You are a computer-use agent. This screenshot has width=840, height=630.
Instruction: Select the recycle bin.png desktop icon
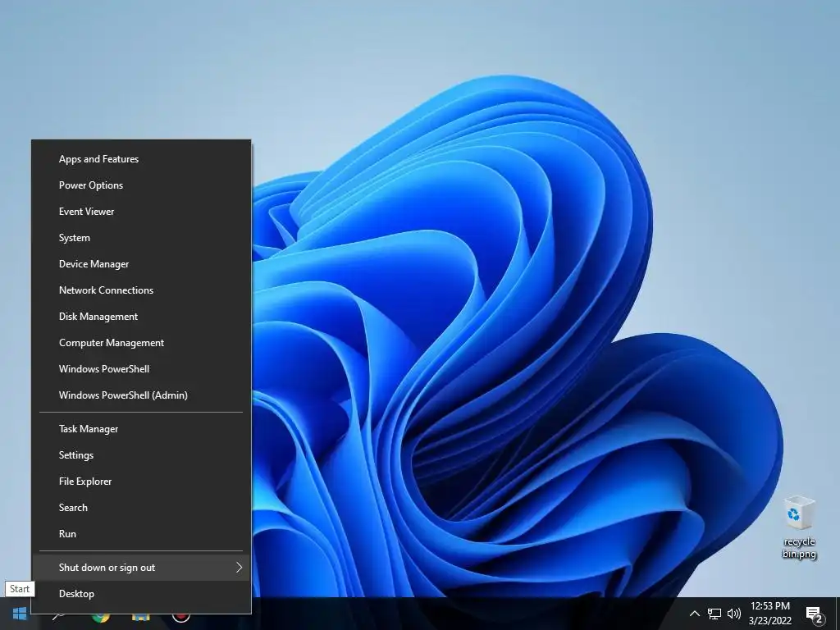coord(799,527)
